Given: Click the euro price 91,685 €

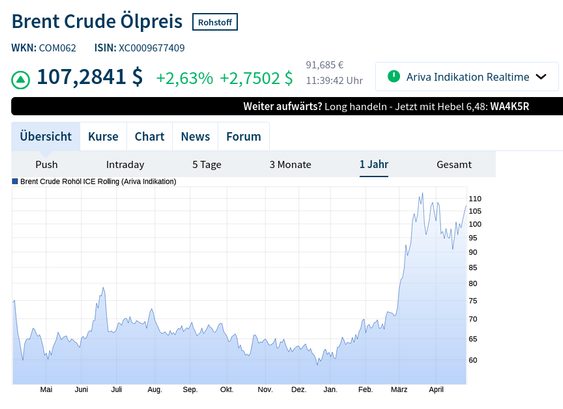Looking at the screenshot, I should click(x=325, y=65).
